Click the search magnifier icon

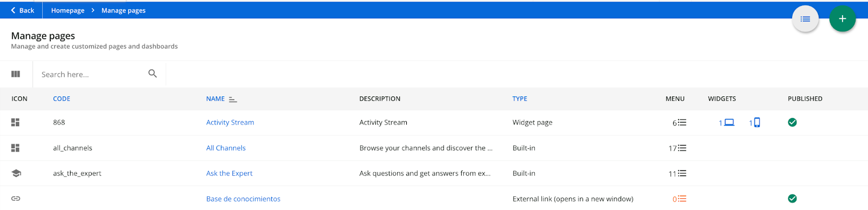point(152,74)
